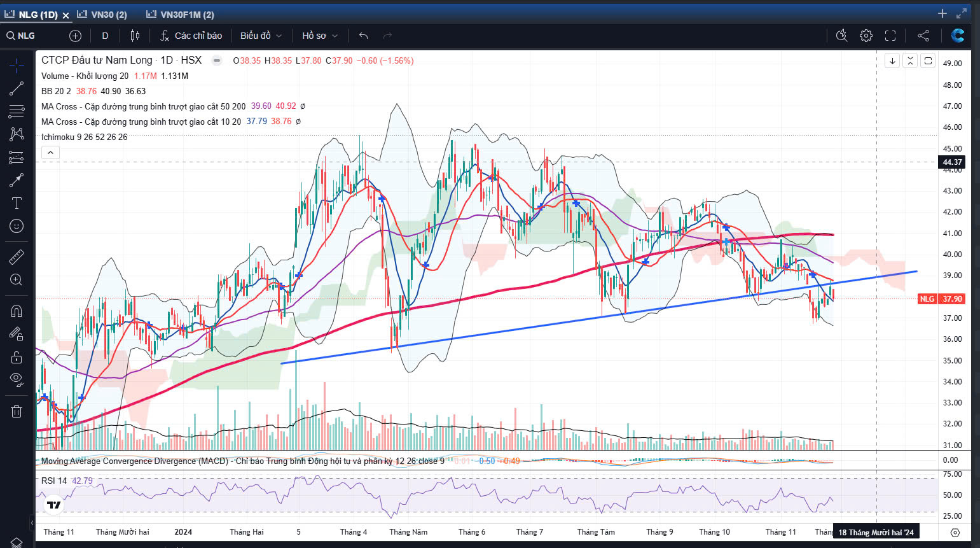Toggle hide all drawings eye icon
The width and height of the screenshot is (980, 548).
coord(17,380)
